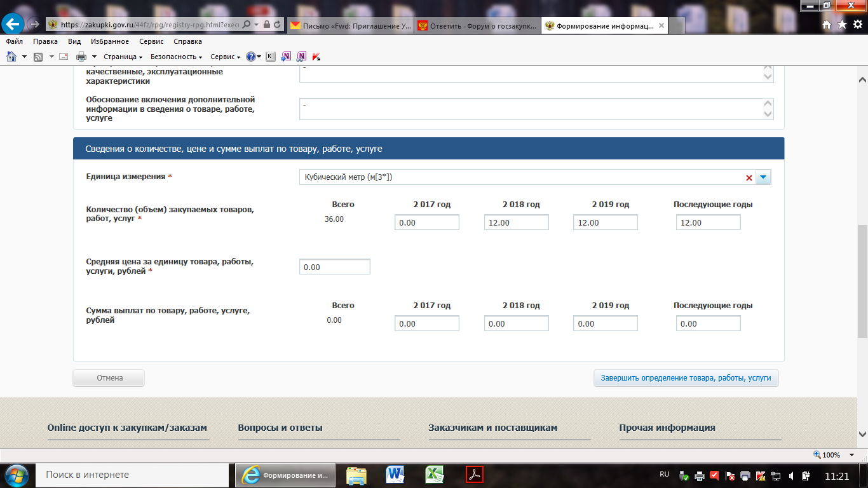Viewport: 868px width, 488px height.
Task: Open Excel from the taskbar
Action: click(x=435, y=475)
